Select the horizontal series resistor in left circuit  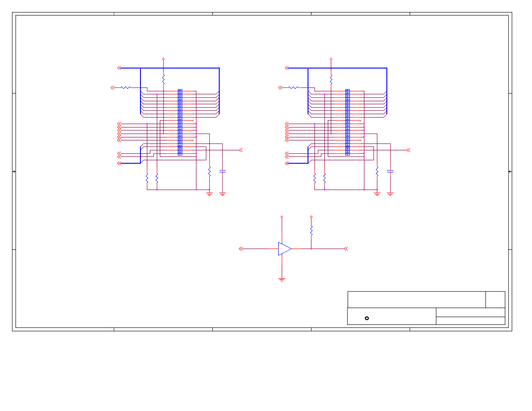[125, 87]
